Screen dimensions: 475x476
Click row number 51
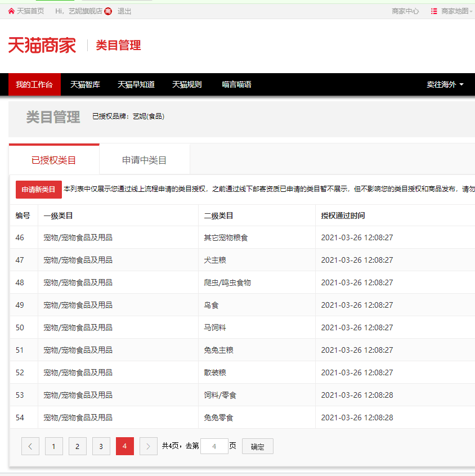pyautogui.click(x=20, y=350)
